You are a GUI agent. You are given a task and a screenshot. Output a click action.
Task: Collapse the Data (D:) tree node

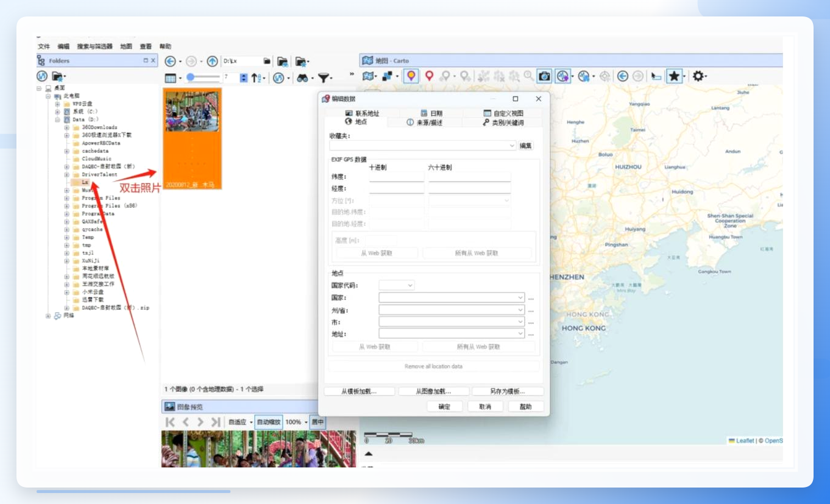click(x=57, y=119)
